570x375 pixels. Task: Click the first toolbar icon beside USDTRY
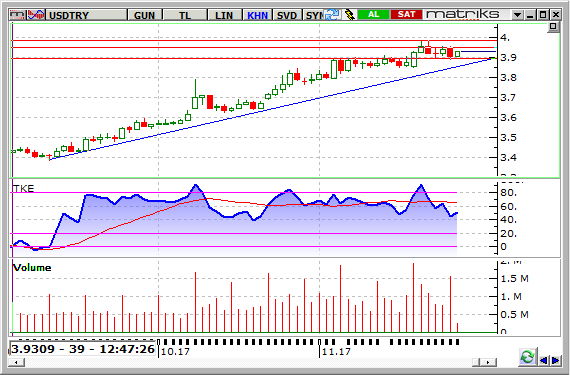click(18, 15)
